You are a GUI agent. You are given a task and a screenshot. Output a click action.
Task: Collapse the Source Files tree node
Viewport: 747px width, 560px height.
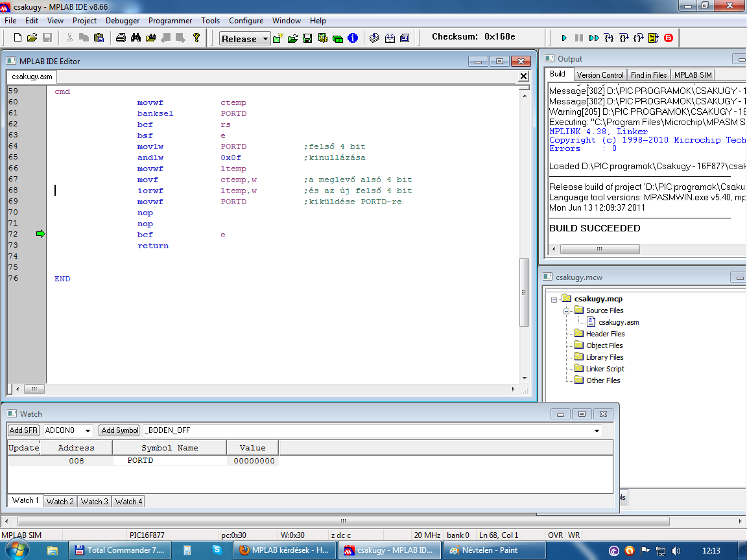coord(566,310)
